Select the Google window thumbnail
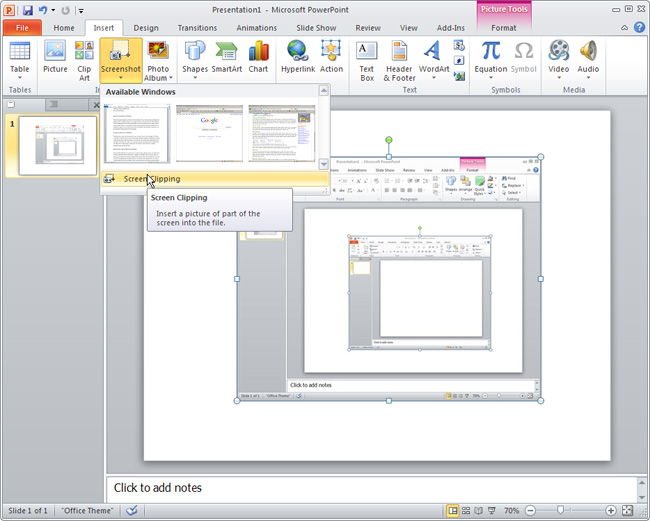650x521 pixels. pyautogui.click(x=209, y=133)
